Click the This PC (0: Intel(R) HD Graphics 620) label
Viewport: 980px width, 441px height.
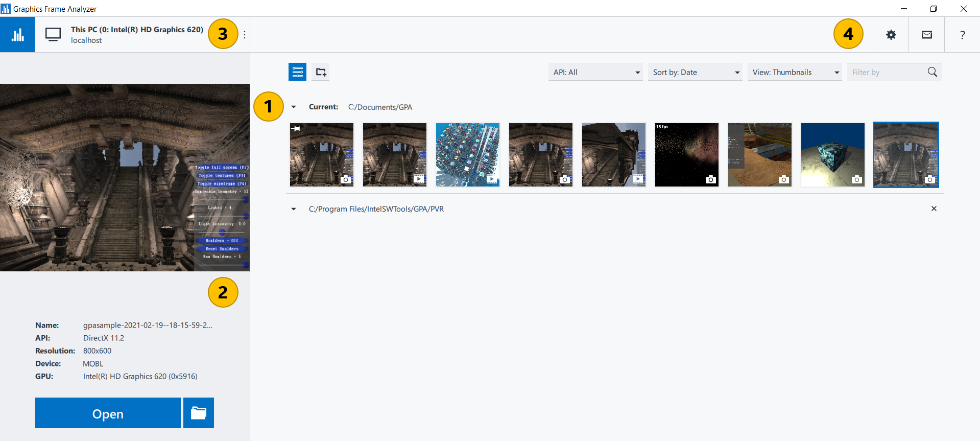click(137, 30)
